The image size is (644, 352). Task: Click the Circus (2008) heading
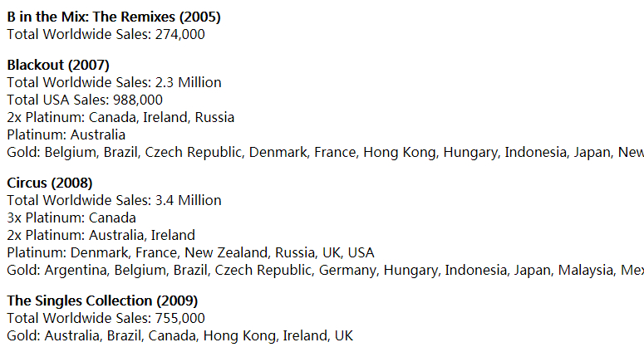point(50,183)
